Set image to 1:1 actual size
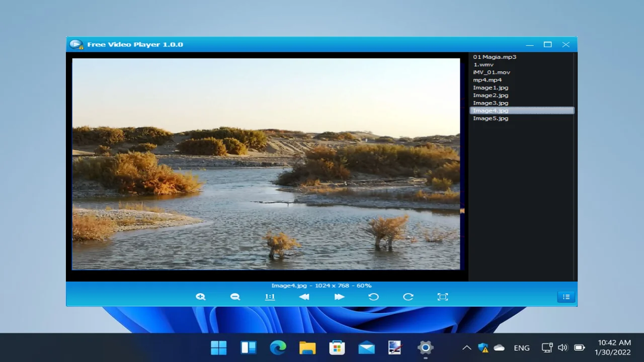Image resolution: width=644 pixels, height=362 pixels. [x=270, y=297]
